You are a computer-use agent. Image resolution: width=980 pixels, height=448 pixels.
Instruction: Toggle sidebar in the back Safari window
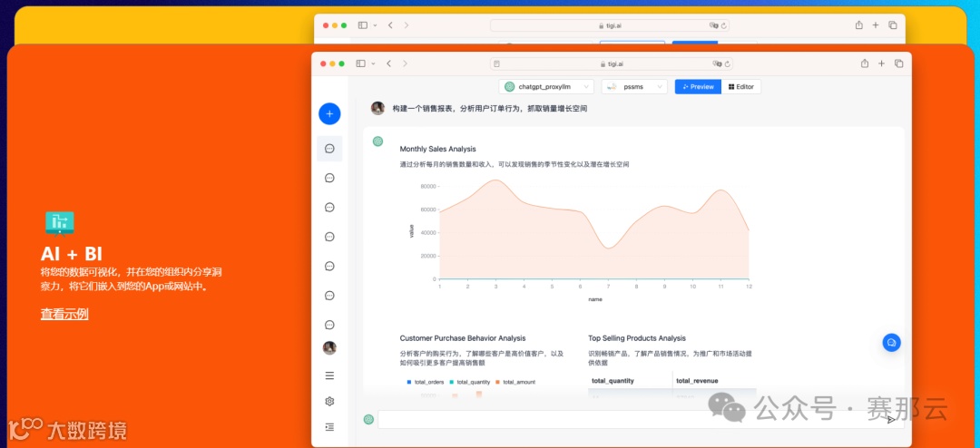[x=362, y=25]
